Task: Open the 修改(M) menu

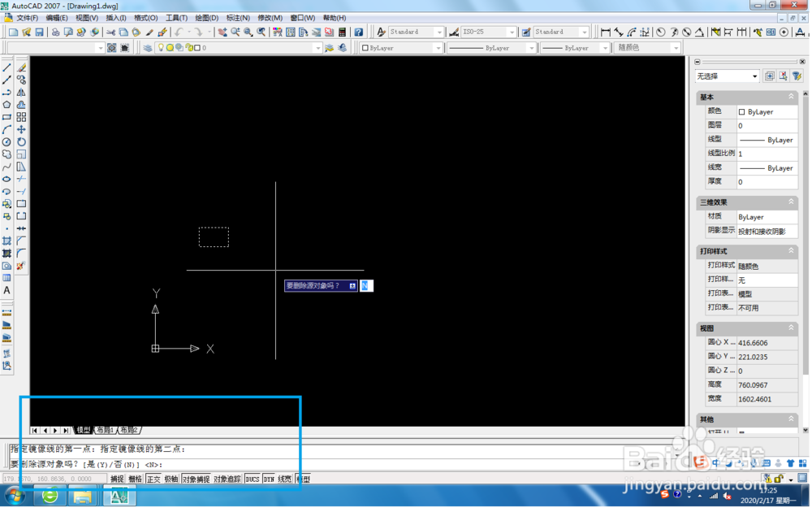Action: [x=270, y=18]
